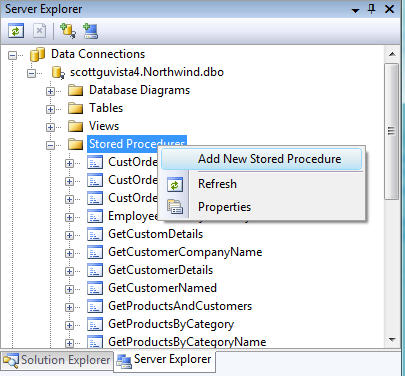405x376 pixels.
Task: Click the Employee procedure icon
Action: point(95,216)
